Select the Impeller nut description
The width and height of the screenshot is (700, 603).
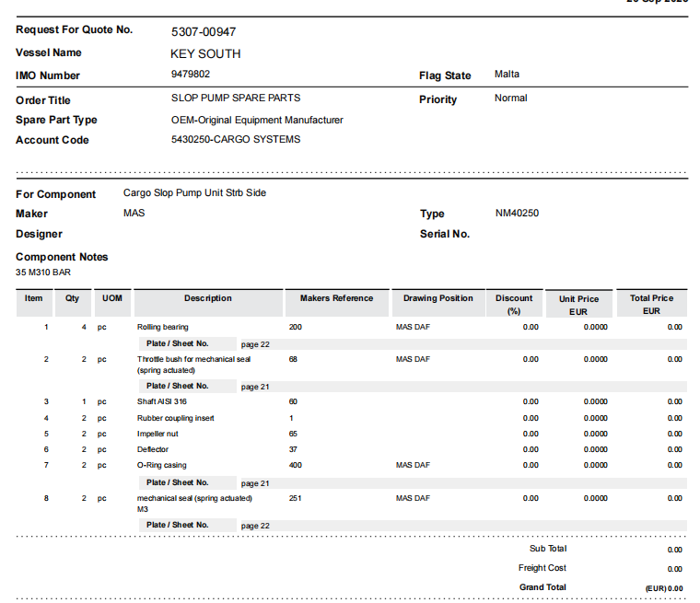coord(157,434)
